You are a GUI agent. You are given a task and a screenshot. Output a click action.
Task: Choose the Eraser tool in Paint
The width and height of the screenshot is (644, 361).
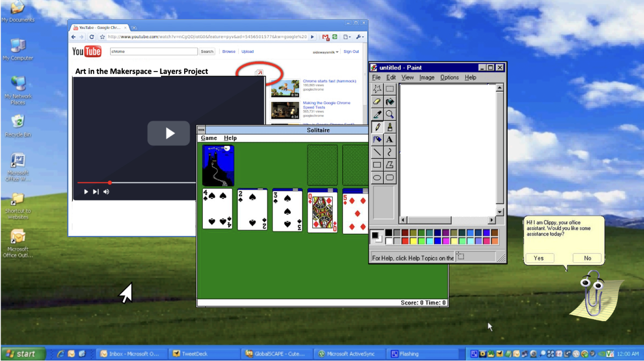coord(377,101)
